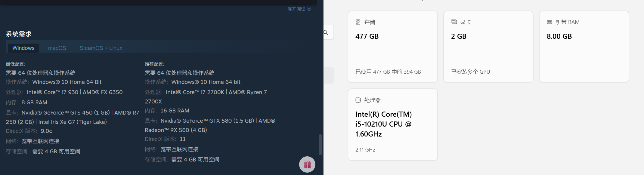The image size is (644, 175).
Task: Click the 已使用 477 GB 中的 394 GB text
Action: (388, 72)
